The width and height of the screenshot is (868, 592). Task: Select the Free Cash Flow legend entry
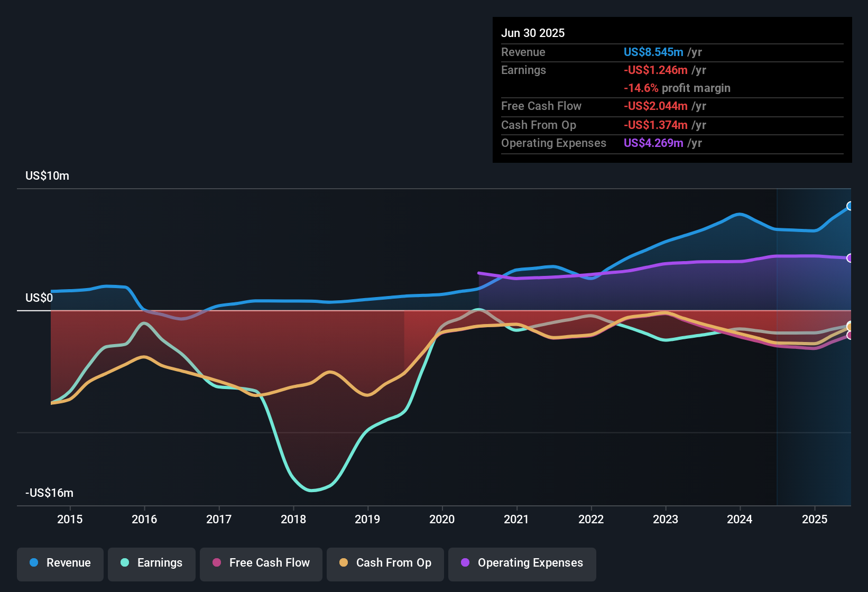[x=261, y=563]
